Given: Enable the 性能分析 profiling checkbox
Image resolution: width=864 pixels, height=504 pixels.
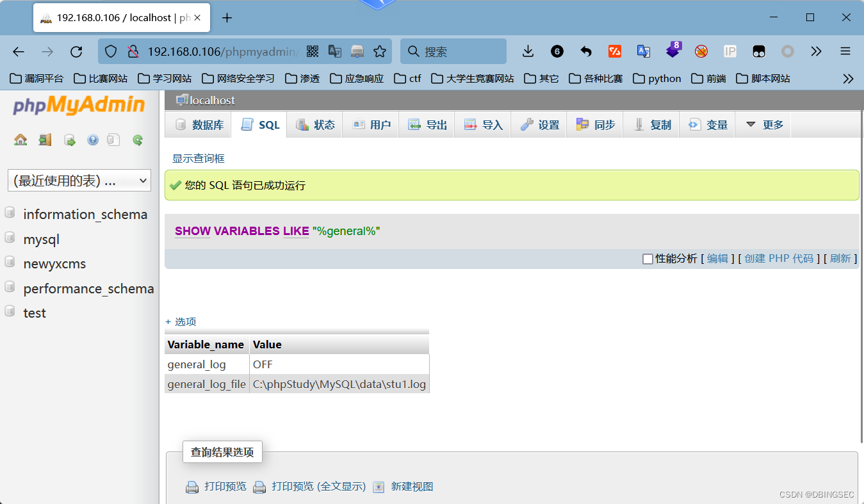Looking at the screenshot, I should coord(648,259).
